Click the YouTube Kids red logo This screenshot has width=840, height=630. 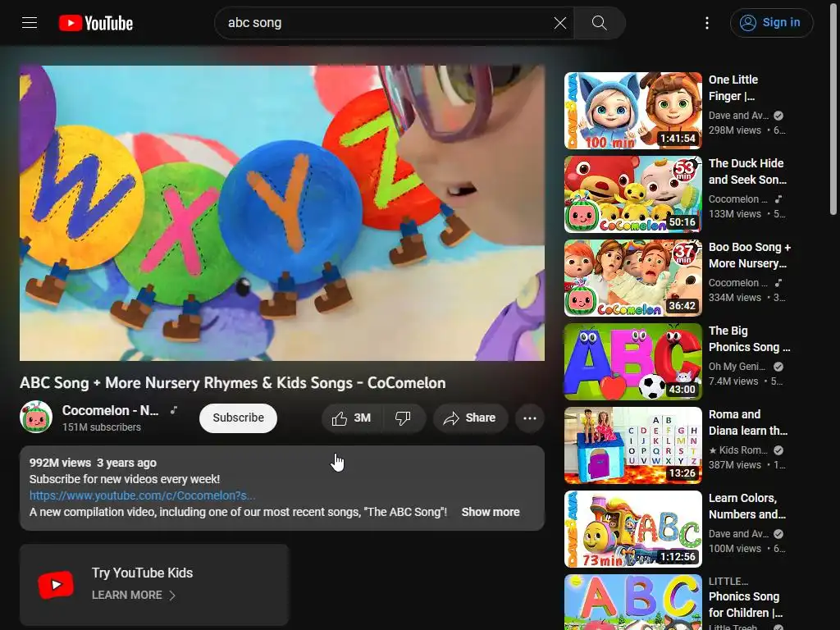(x=56, y=585)
